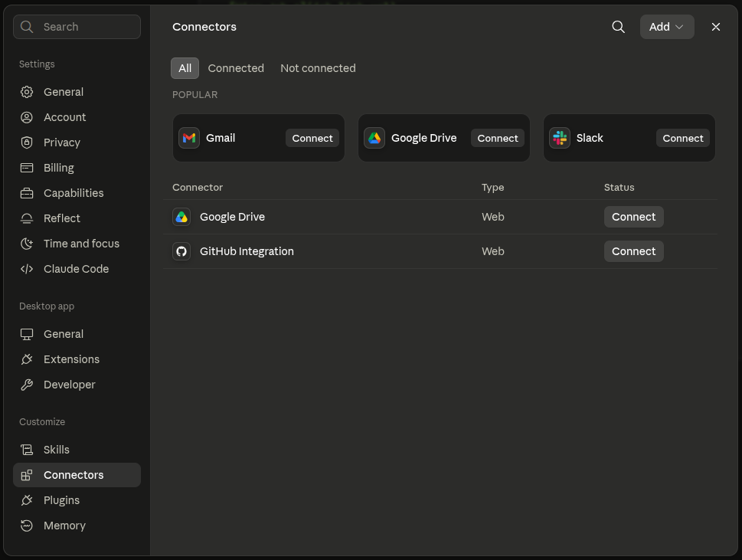Click the search magnifier icon beside Add
The width and height of the screenshot is (742, 560).
619,27
